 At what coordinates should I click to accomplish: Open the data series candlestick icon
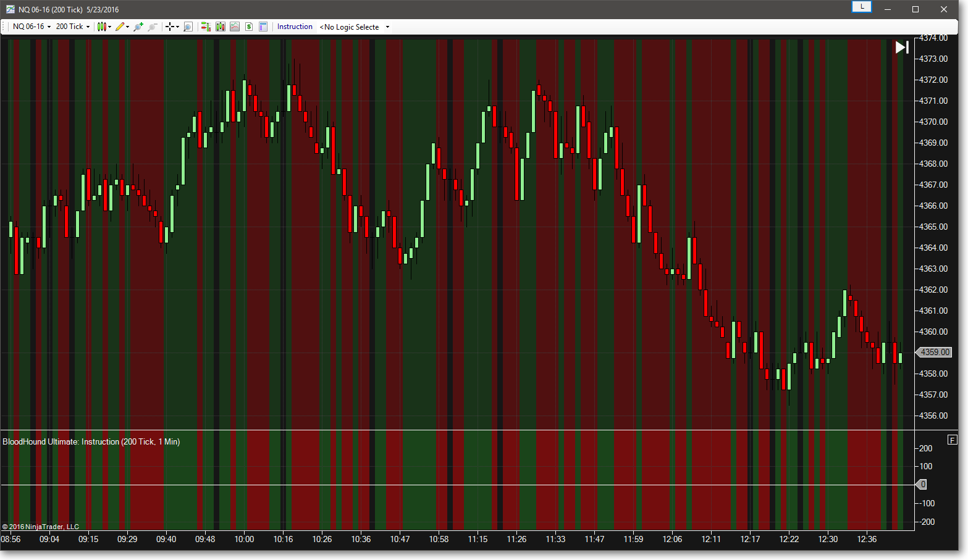click(x=220, y=27)
